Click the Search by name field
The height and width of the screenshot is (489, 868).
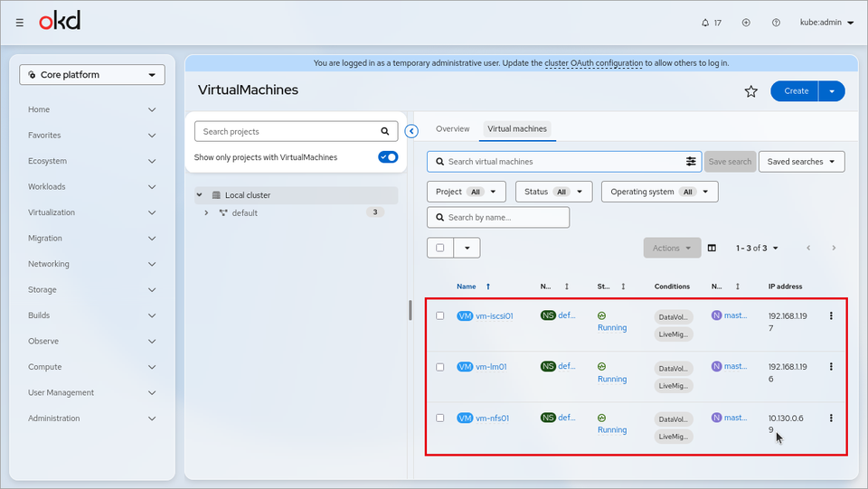(x=498, y=218)
